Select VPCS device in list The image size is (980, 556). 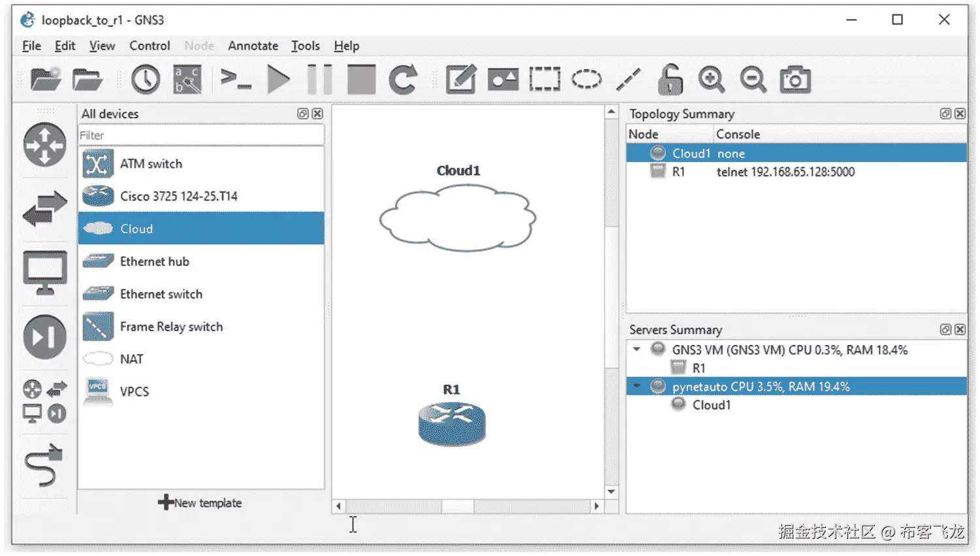(x=201, y=391)
